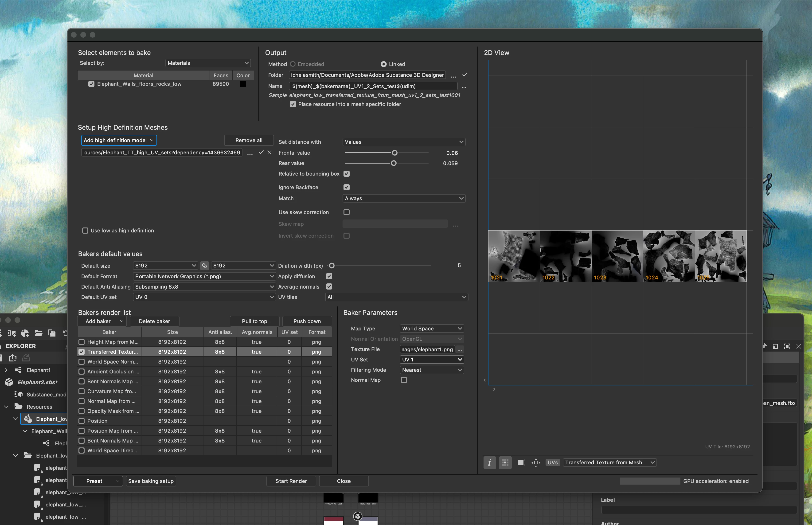
Task: Click the new MDL material icon
Action: [x=25, y=333]
